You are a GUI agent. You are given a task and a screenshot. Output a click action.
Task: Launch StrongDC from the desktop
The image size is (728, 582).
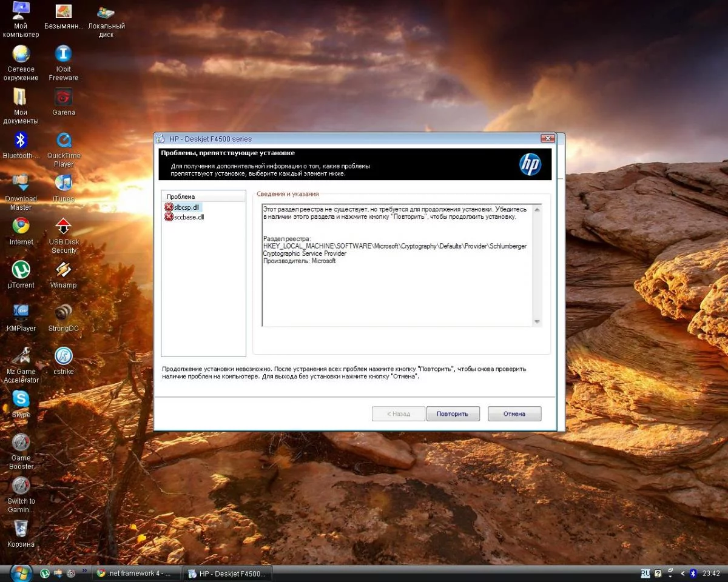coord(64,318)
